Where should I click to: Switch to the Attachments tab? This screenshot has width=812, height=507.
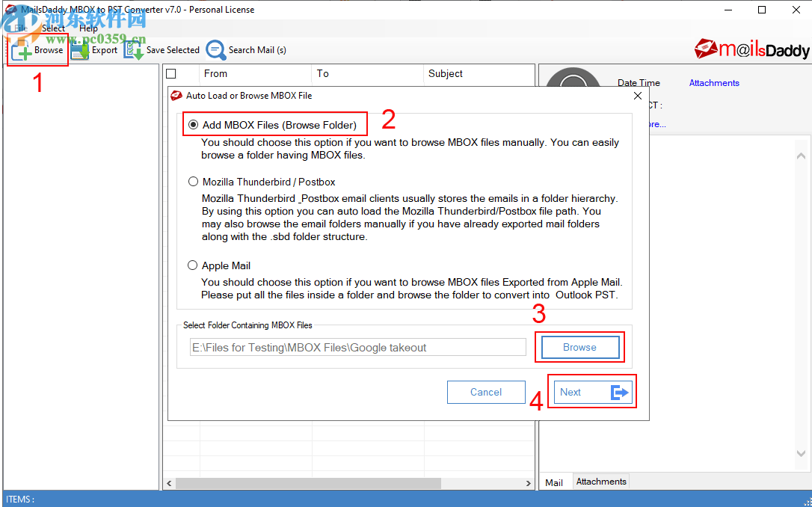click(600, 481)
